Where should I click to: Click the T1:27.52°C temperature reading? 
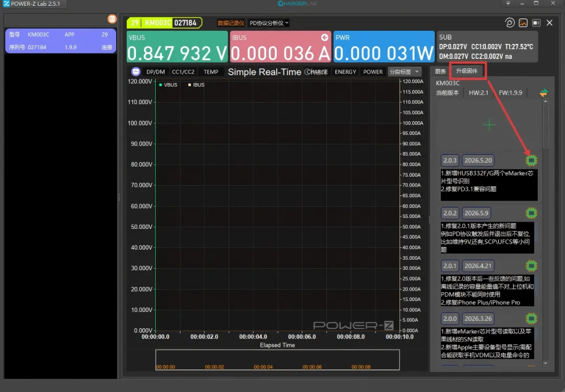[519, 47]
